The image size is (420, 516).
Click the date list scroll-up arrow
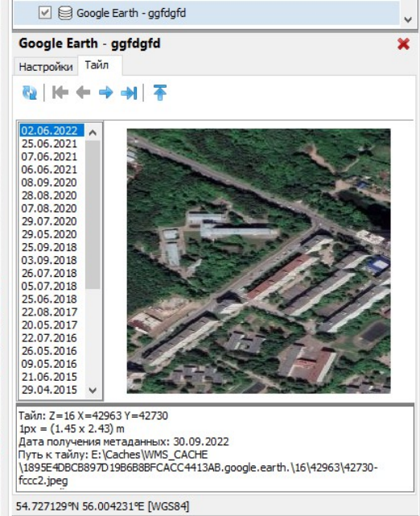tap(93, 133)
